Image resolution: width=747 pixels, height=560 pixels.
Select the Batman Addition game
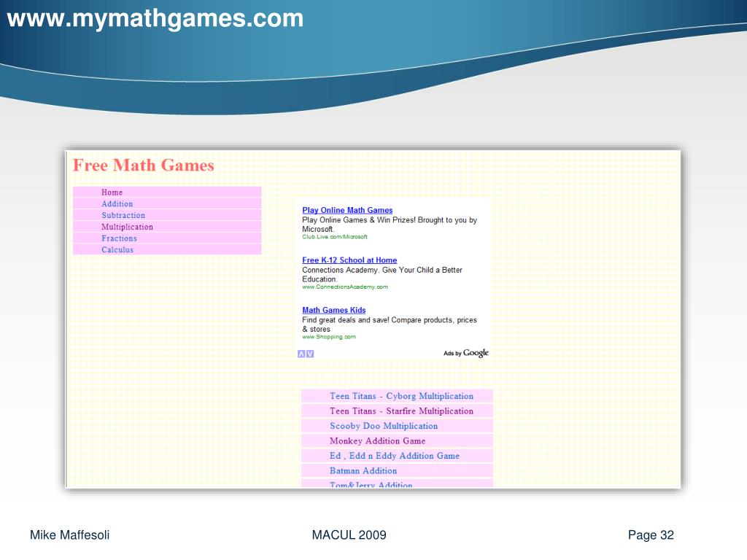pyautogui.click(x=363, y=471)
